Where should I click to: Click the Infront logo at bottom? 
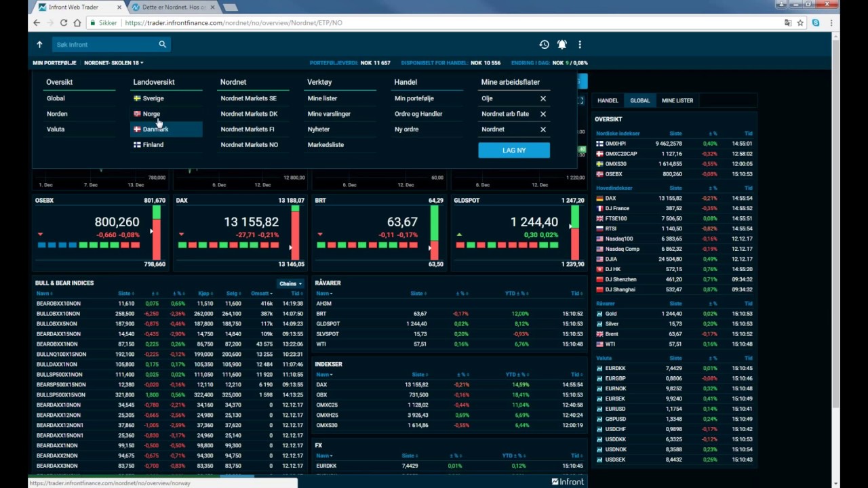click(568, 481)
